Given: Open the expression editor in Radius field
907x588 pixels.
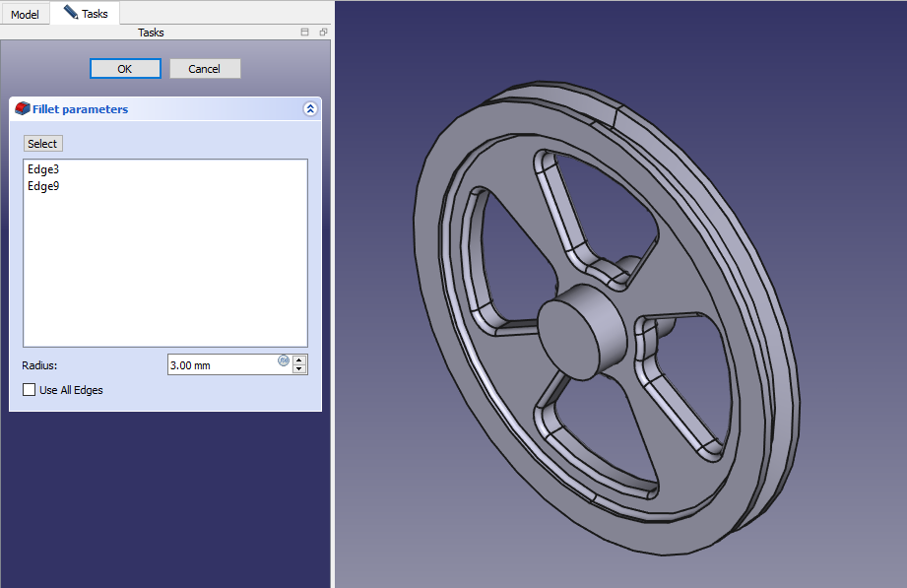Looking at the screenshot, I should (x=284, y=360).
